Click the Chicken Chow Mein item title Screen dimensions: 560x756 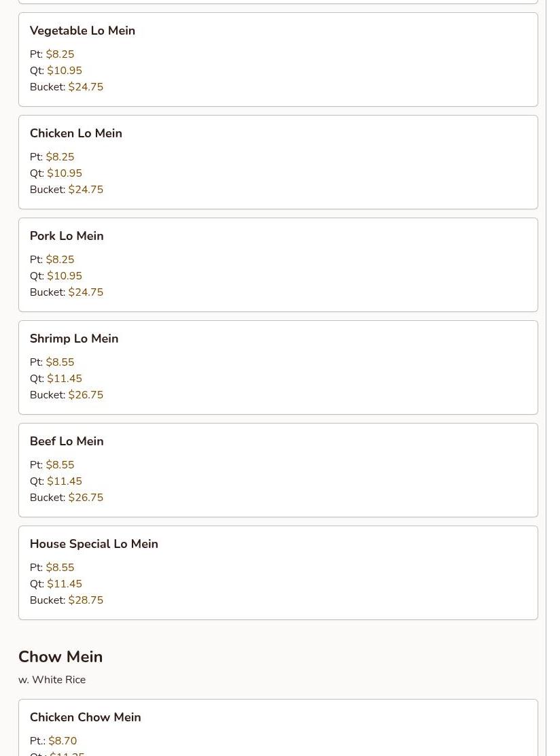[86, 717]
